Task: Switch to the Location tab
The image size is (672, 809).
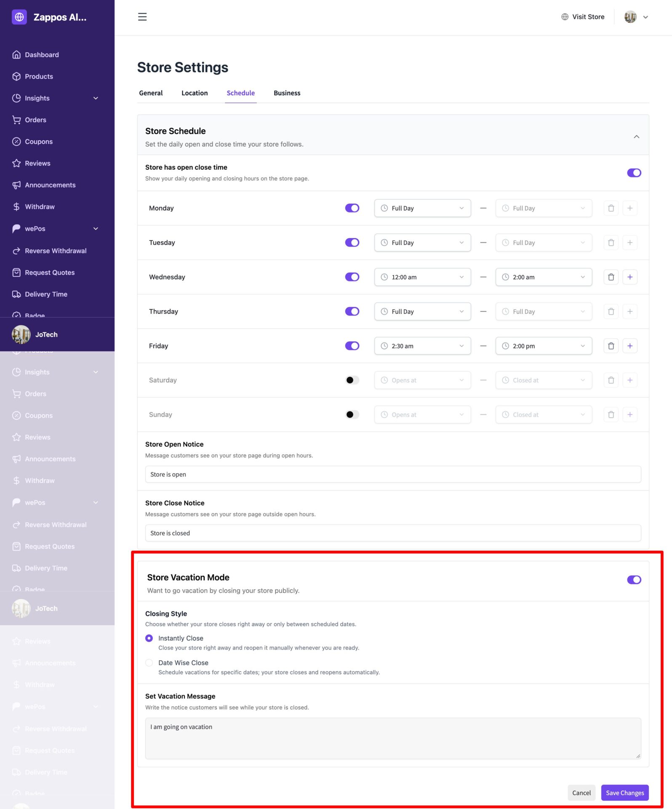Action: [x=195, y=93]
